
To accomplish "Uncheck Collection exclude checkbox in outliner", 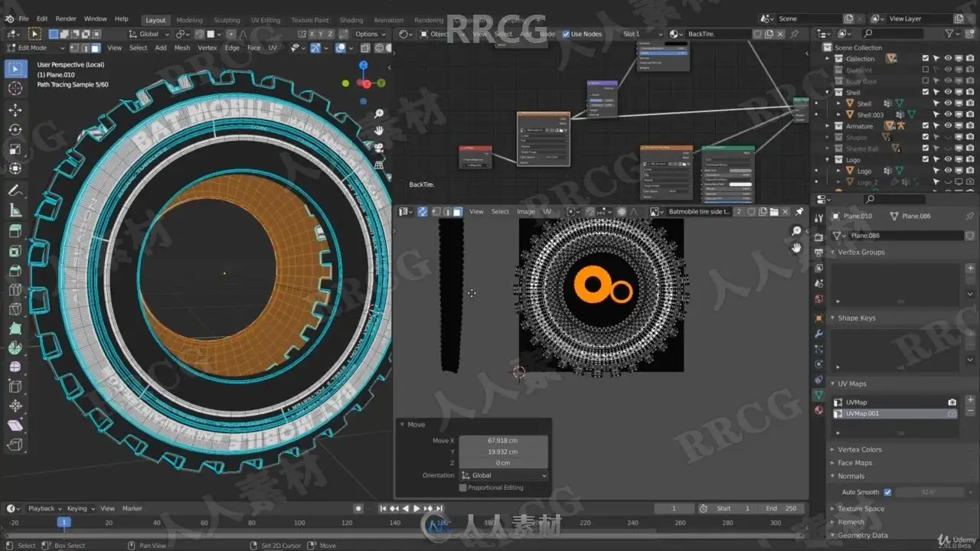I will (925, 59).
